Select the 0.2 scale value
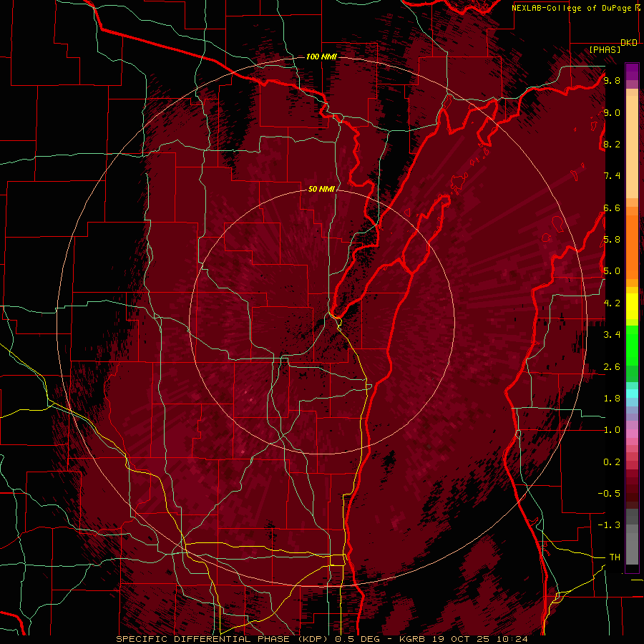 point(612,462)
